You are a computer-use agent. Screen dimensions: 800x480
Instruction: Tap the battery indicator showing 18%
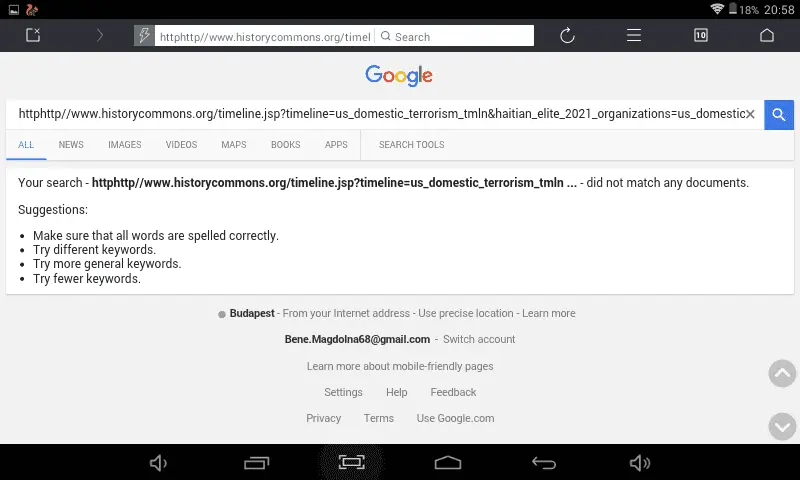coord(743,9)
